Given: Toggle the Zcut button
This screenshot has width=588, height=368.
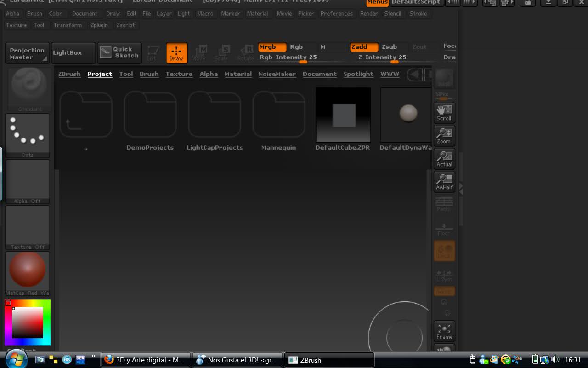Looking at the screenshot, I should 419,47.
